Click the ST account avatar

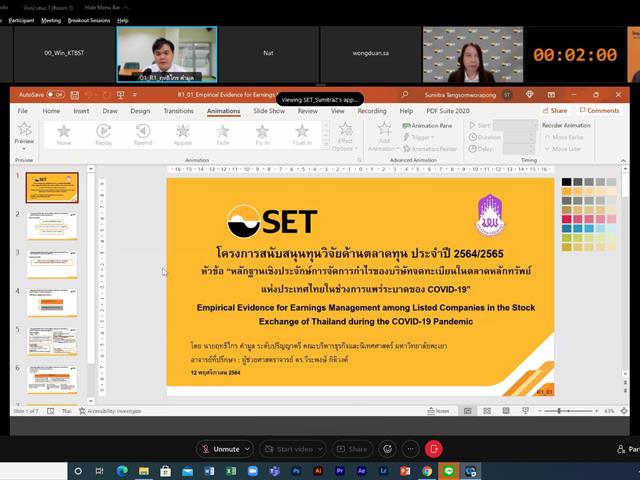[x=507, y=95]
